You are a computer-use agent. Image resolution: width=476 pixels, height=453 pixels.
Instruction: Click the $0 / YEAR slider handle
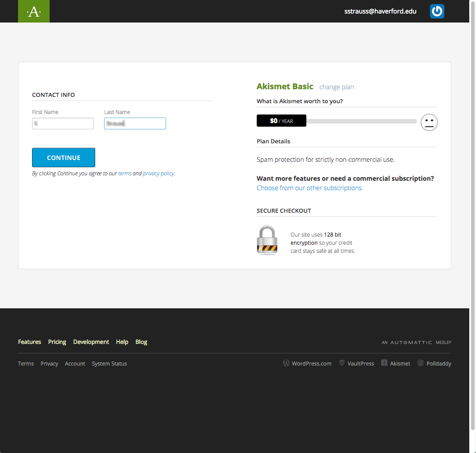pyautogui.click(x=282, y=121)
